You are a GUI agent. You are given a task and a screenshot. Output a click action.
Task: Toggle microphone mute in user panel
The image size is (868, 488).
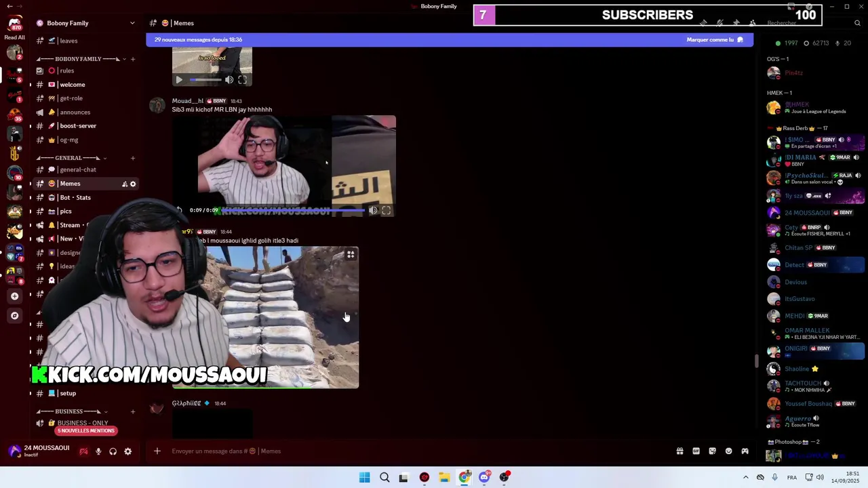tap(98, 451)
